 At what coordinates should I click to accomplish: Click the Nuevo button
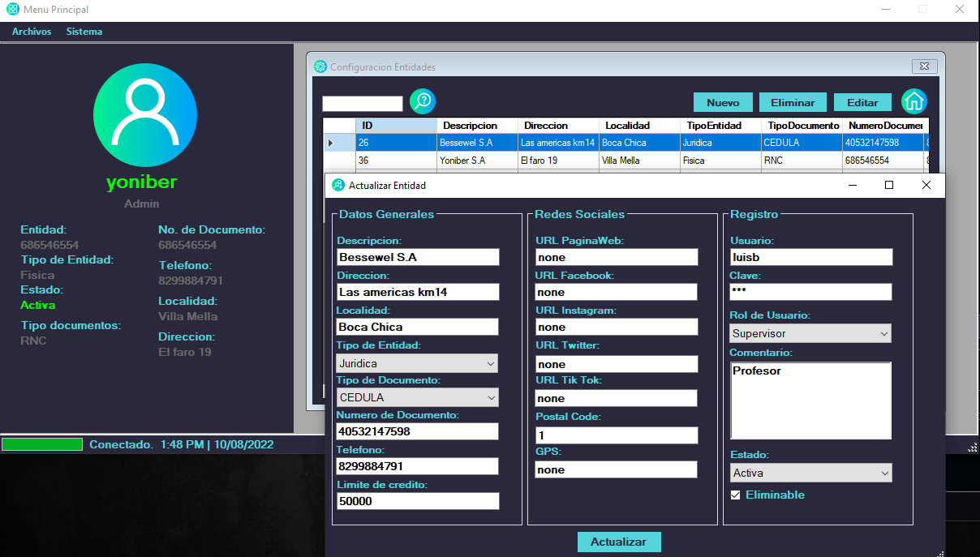(722, 103)
